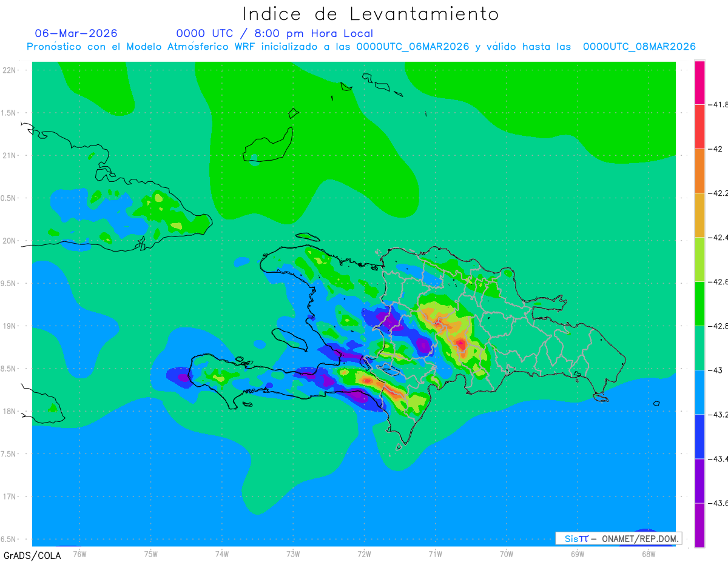The width and height of the screenshot is (728, 562).
Task: Pick the magenta swatch above -41.8
Action: (x=699, y=82)
